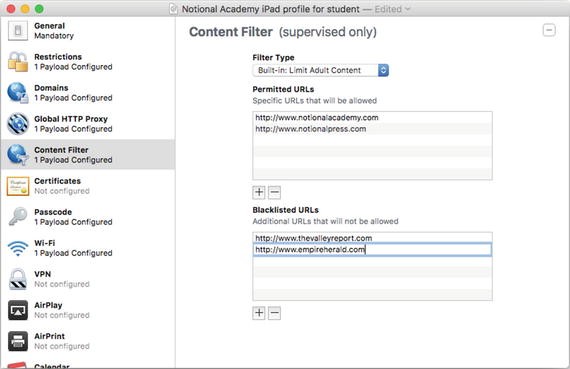570x369 pixels.
Task: Add a new Permitted URL entry
Action: (x=259, y=192)
